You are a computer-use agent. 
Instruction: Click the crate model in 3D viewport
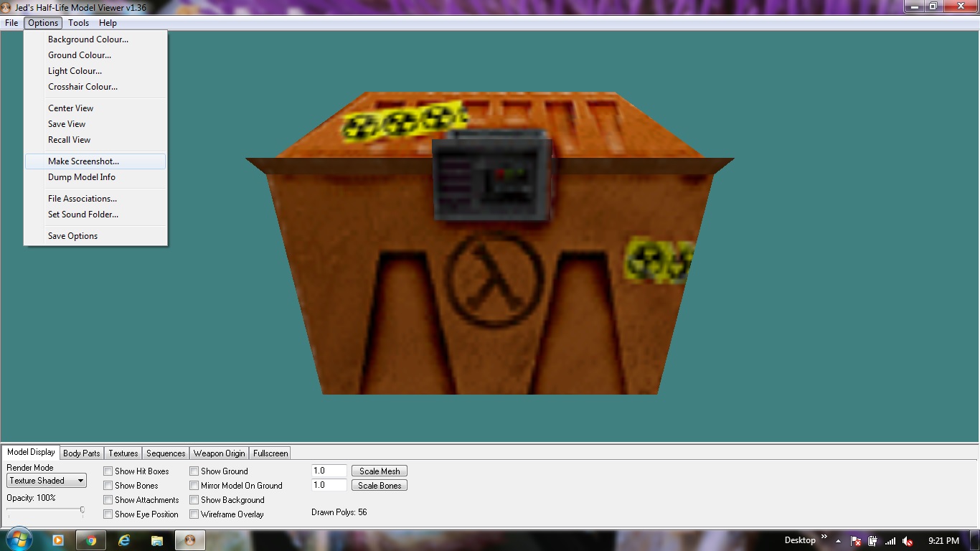pos(489,244)
